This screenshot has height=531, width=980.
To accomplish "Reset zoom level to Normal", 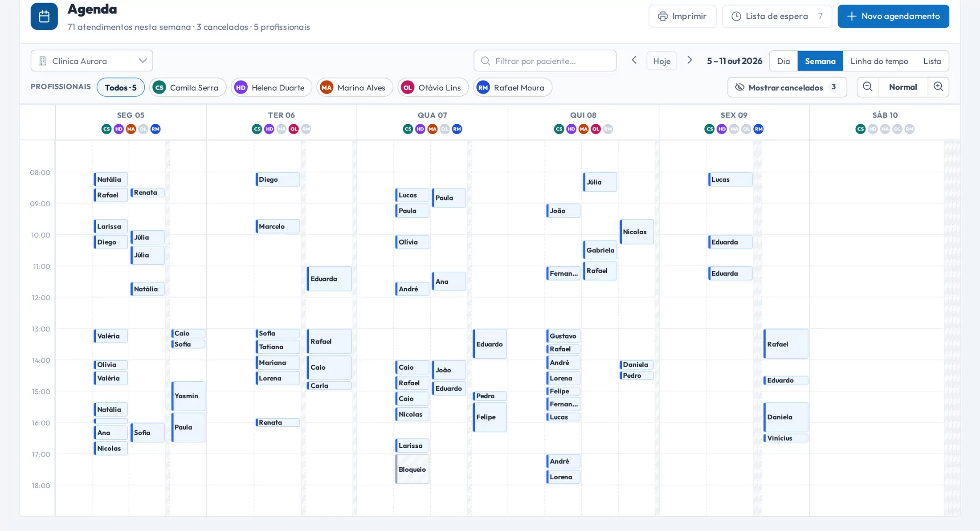I will [x=903, y=87].
